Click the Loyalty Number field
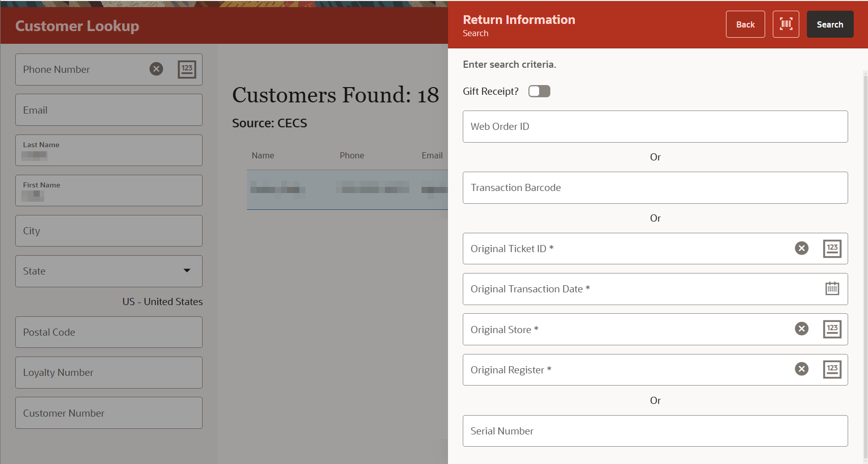Screen dimensions: 868x464 click(108, 372)
